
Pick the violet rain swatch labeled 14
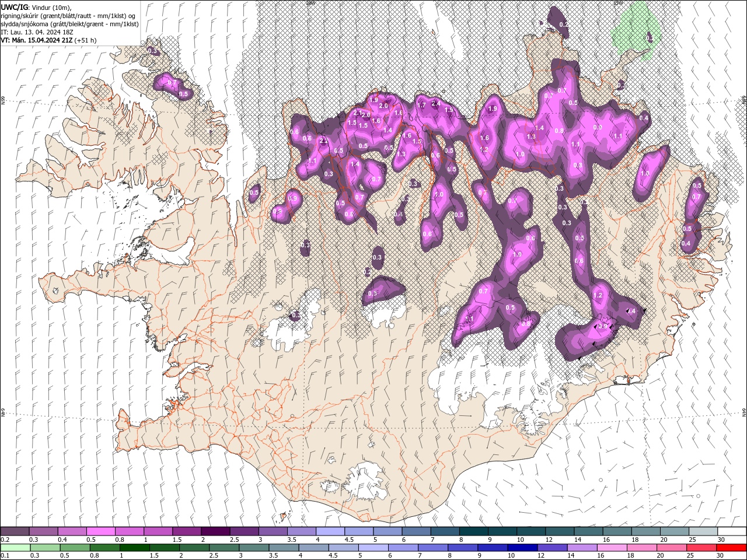[x=581, y=547]
